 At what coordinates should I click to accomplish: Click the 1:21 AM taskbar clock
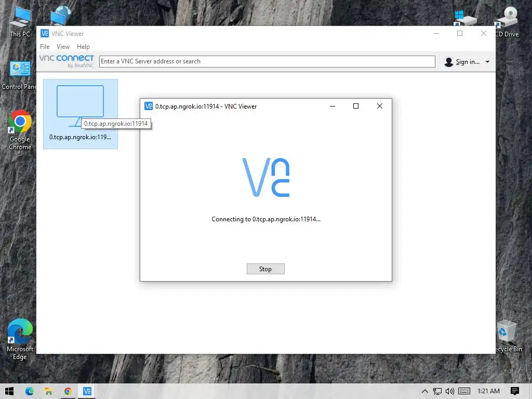pos(488,391)
